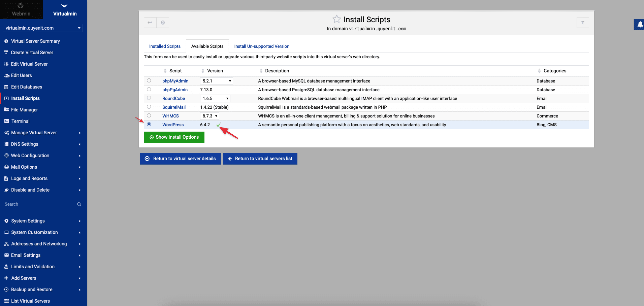
Task: Select the WordPress radio button
Action: tap(149, 125)
